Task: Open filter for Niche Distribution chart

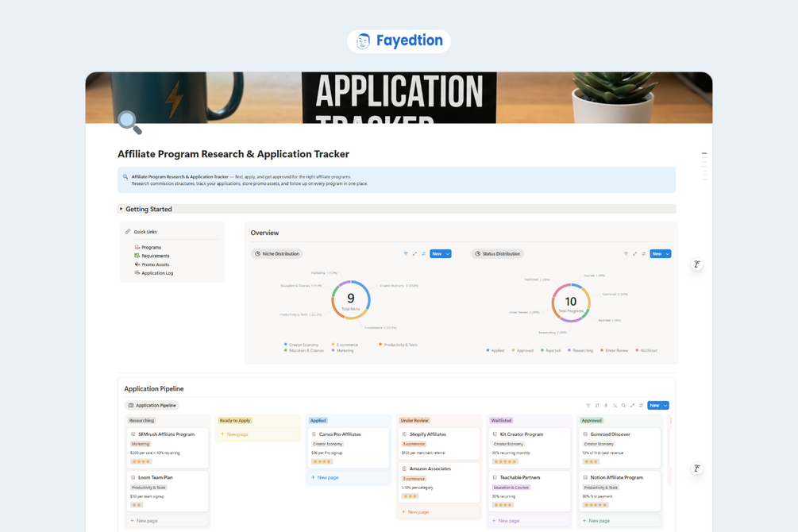Action: [x=406, y=253]
